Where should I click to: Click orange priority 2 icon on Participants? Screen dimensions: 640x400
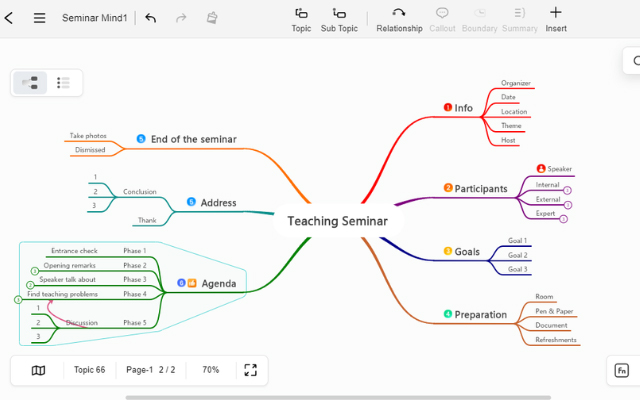pyautogui.click(x=448, y=188)
